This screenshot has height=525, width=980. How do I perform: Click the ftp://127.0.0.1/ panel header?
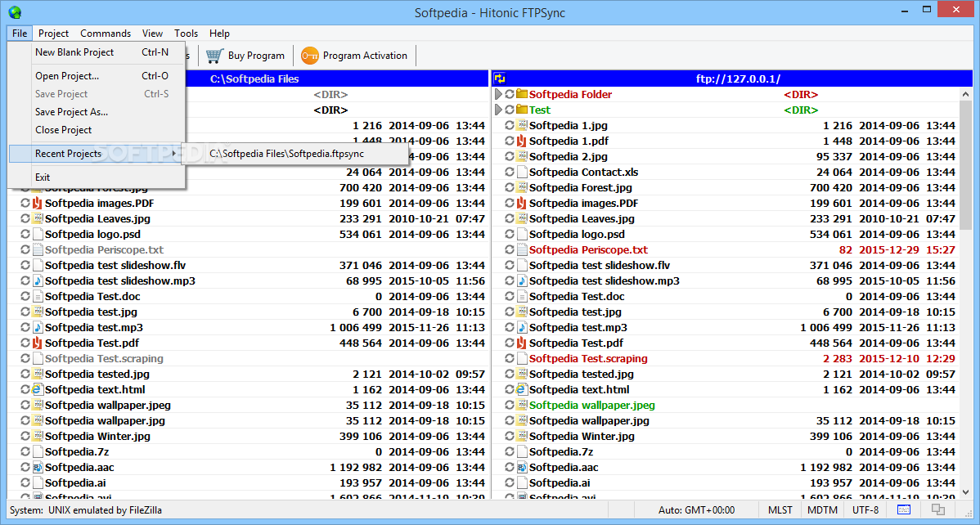pos(738,79)
